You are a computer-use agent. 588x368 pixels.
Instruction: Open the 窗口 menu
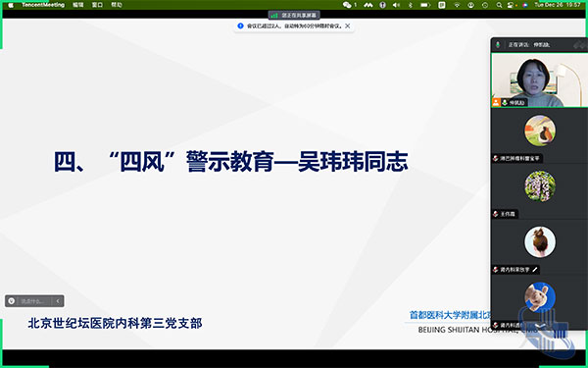(x=97, y=5)
